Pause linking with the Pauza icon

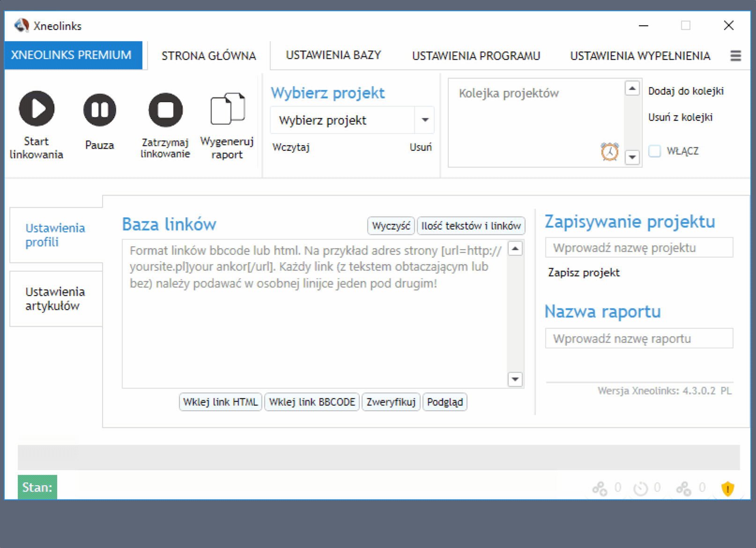[x=99, y=110]
